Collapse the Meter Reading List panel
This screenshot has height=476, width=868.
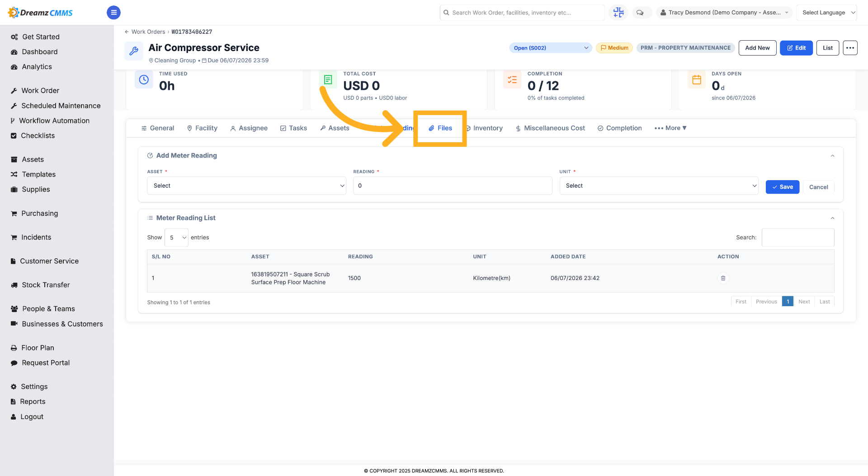(x=832, y=218)
